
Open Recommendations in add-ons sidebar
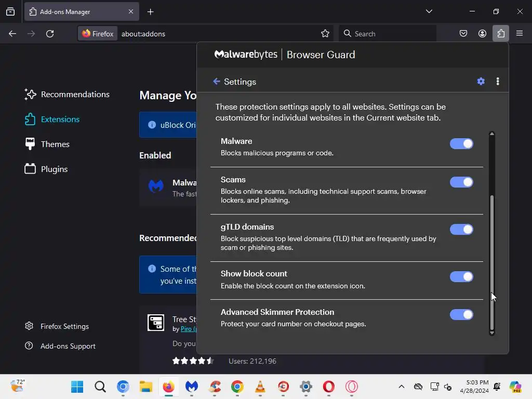click(67, 95)
